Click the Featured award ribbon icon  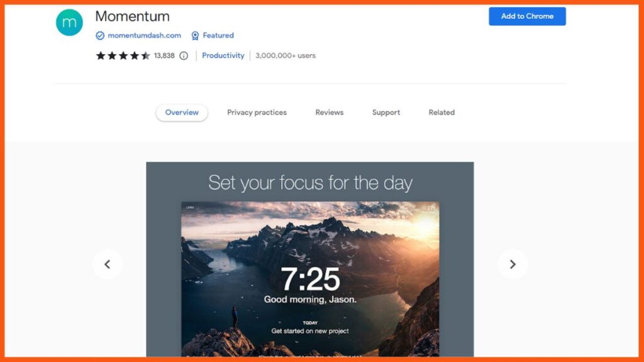pyautogui.click(x=195, y=36)
